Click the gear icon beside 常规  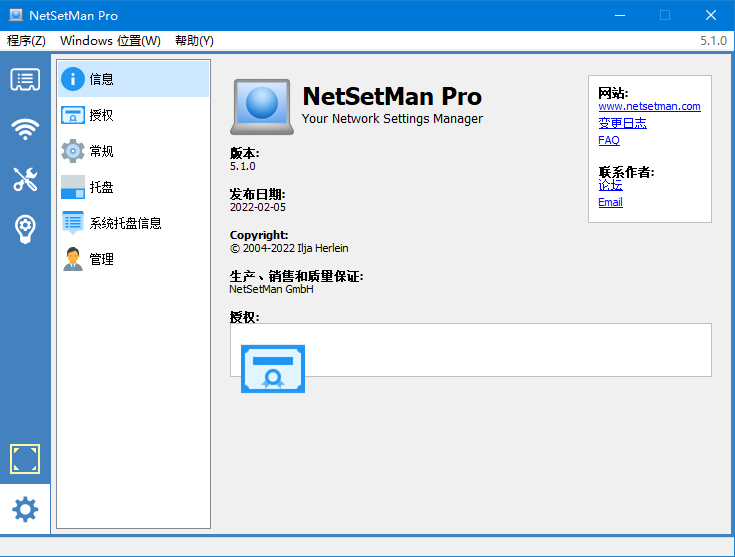click(x=73, y=151)
